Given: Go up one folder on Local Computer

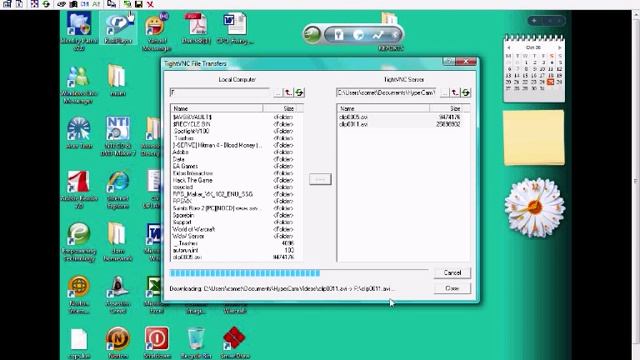Looking at the screenshot, I should point(289,93).
